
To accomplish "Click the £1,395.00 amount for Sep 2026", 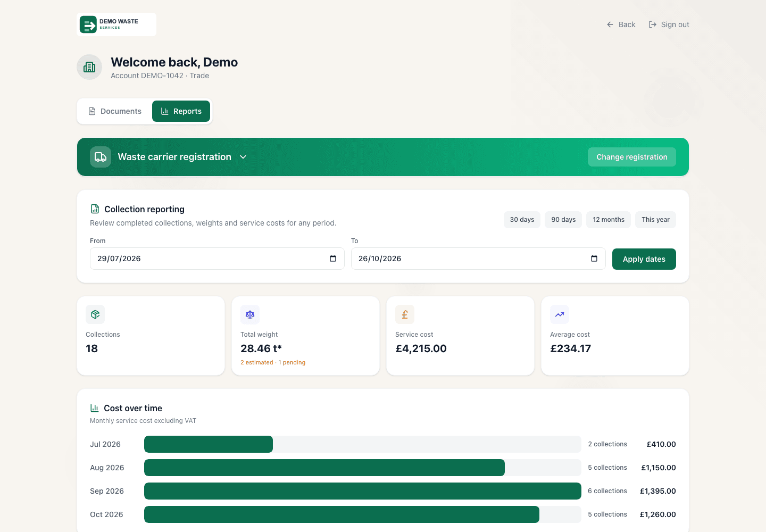I will coord(657,491).
